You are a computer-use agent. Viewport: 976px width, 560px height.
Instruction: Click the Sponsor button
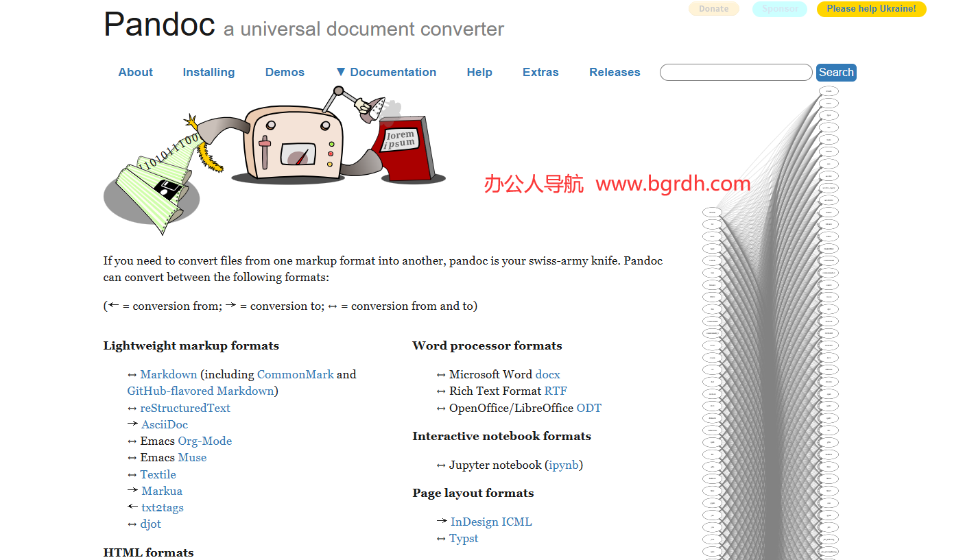[779, 9]
